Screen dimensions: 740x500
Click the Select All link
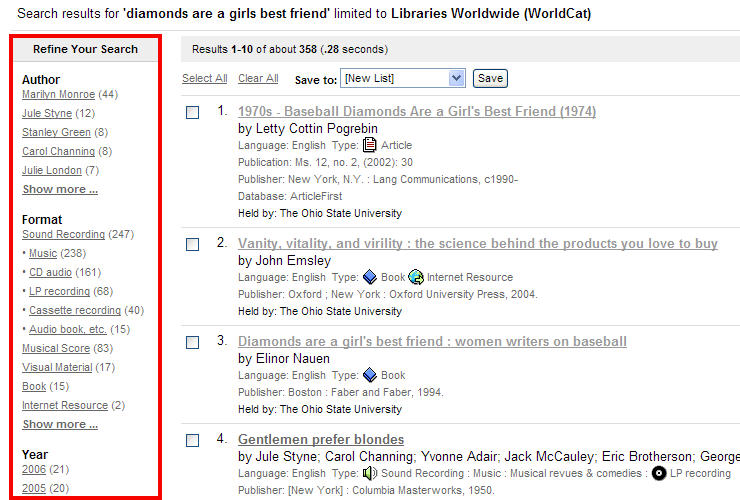tap(205, 78)
